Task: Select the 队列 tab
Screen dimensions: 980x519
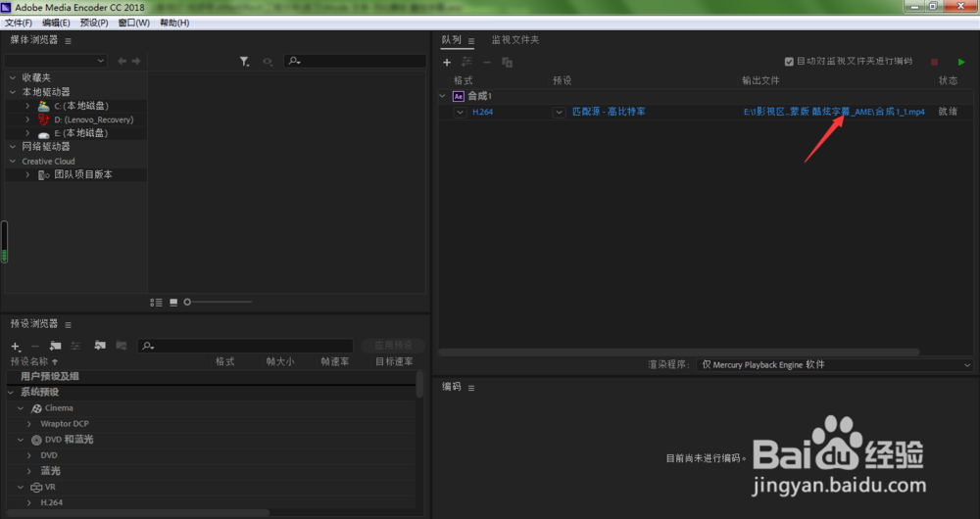Action: (451, 40)
